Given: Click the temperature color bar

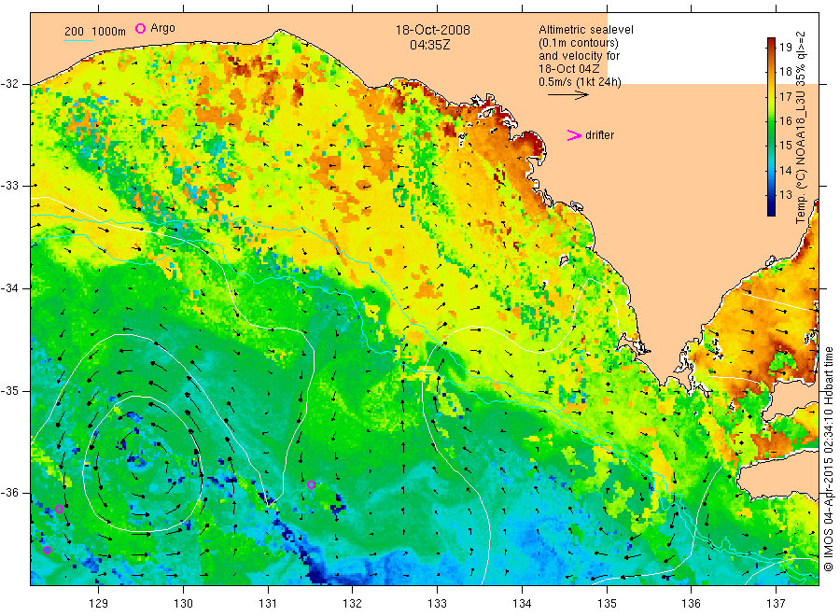Looking at the screenshot, I should 771,126.
